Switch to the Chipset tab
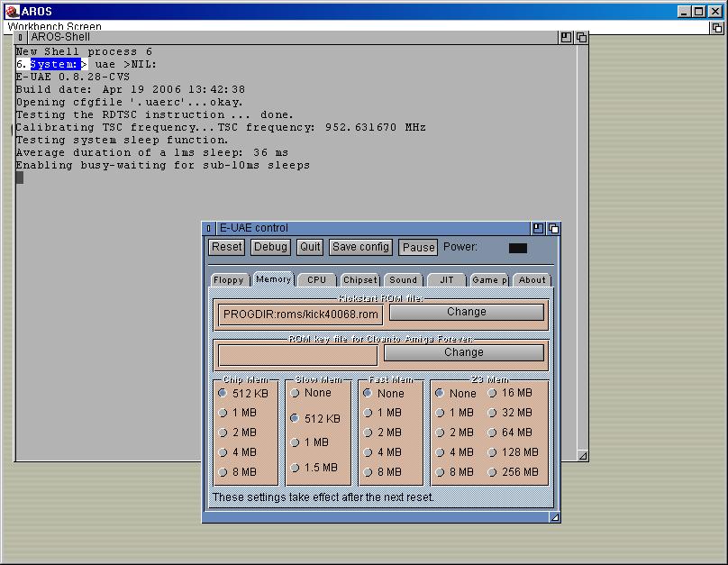Viewport: 728px width, 565px height. (360, 280)
